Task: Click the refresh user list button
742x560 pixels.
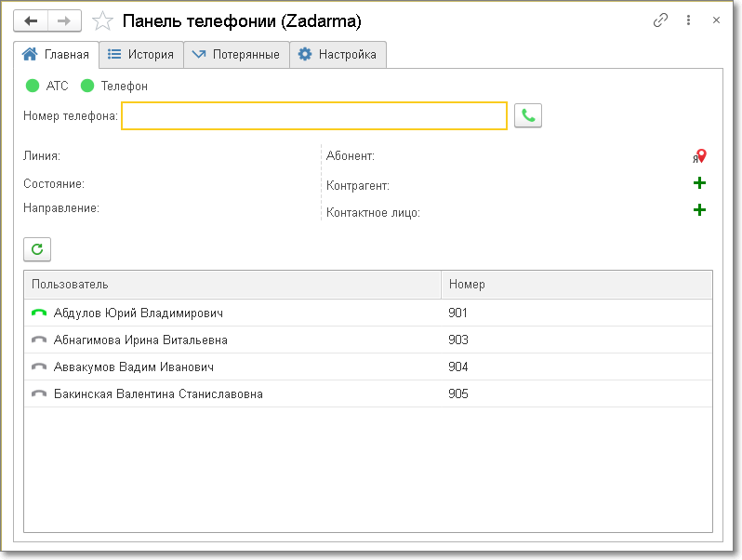Action: 37,249
